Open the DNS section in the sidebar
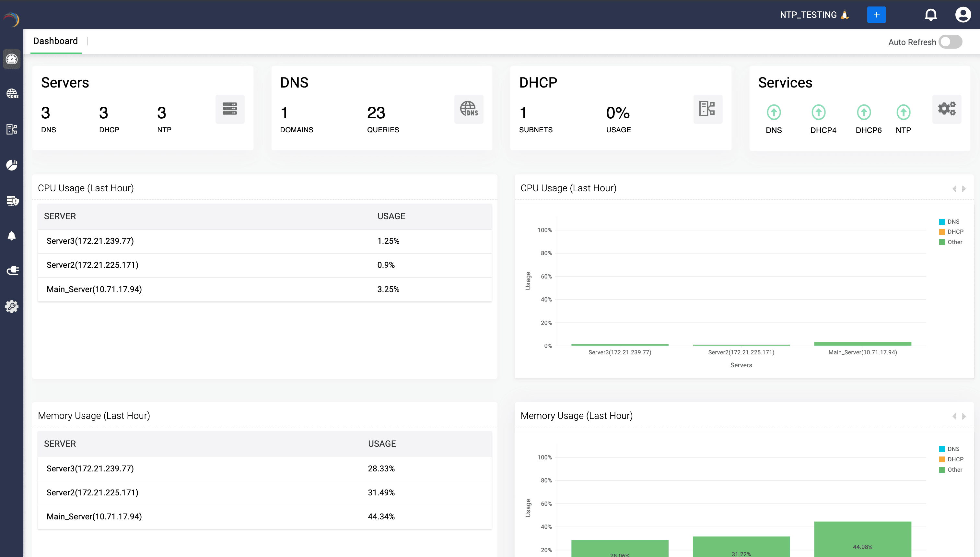 (11, 94)
